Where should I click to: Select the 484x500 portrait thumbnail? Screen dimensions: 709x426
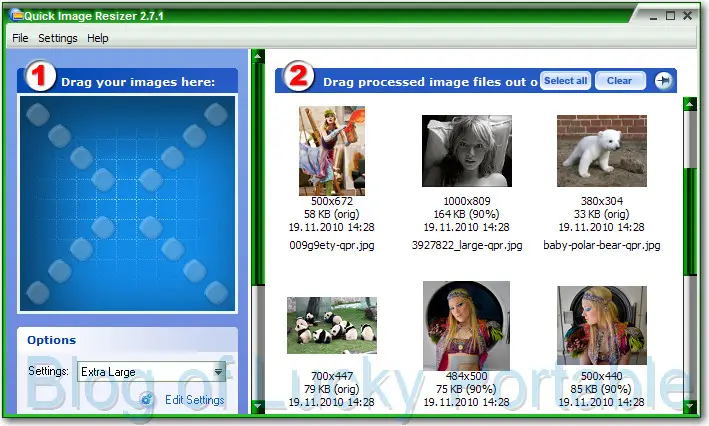(x=466, y=326)
